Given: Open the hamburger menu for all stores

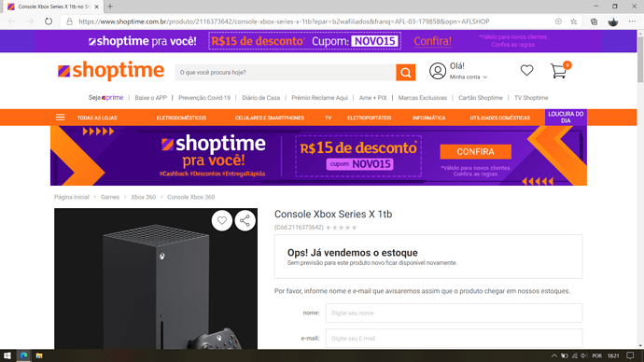Looking at the screenshot, I should [61, 118].
